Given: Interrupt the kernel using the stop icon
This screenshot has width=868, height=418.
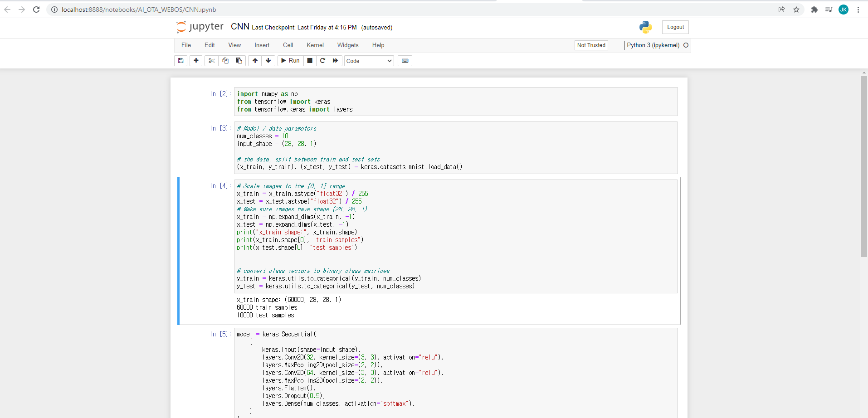Looking at the screenshot, I should [x=309, y=60].
